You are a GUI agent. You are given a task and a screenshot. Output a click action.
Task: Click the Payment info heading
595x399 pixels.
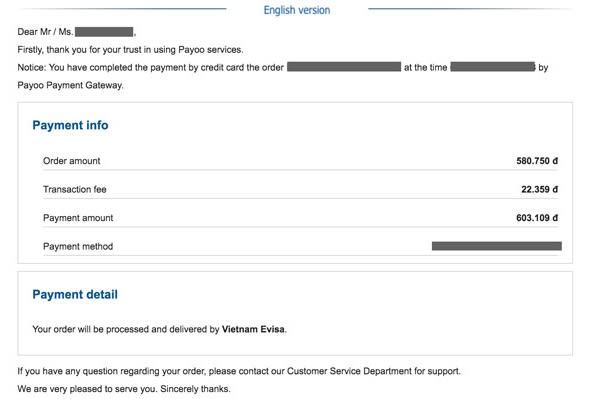pyautogui.click(x=70, y=125)
